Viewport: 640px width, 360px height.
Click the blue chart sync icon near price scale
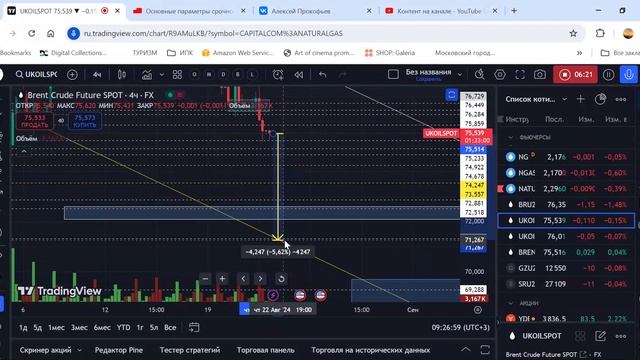coord(451,95)
